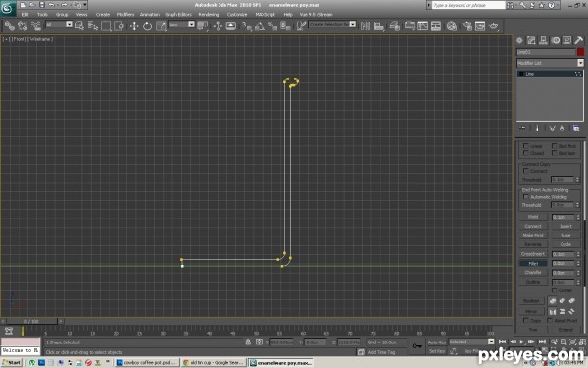Enable the Closed checkbox
The width and height of the screenshot is (588, 368).
pyautogui.click(x=525, y=153)
